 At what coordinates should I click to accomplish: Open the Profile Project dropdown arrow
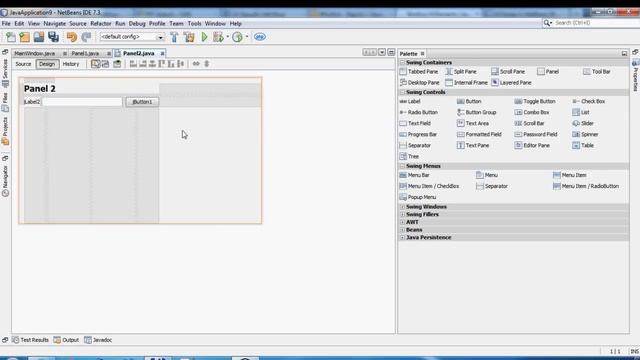247,37
